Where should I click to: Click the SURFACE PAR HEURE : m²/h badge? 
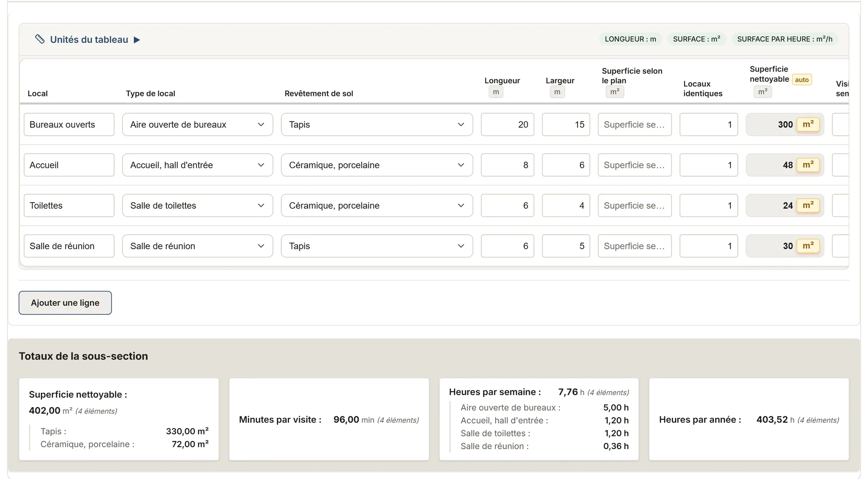click(x=785, y=39)
